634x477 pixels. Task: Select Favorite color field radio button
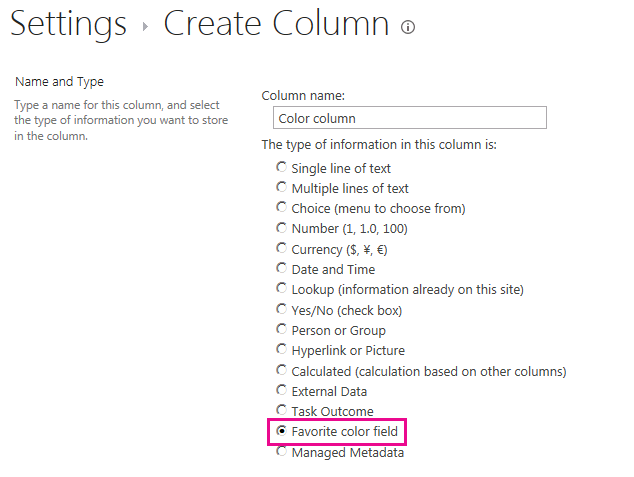282,432
